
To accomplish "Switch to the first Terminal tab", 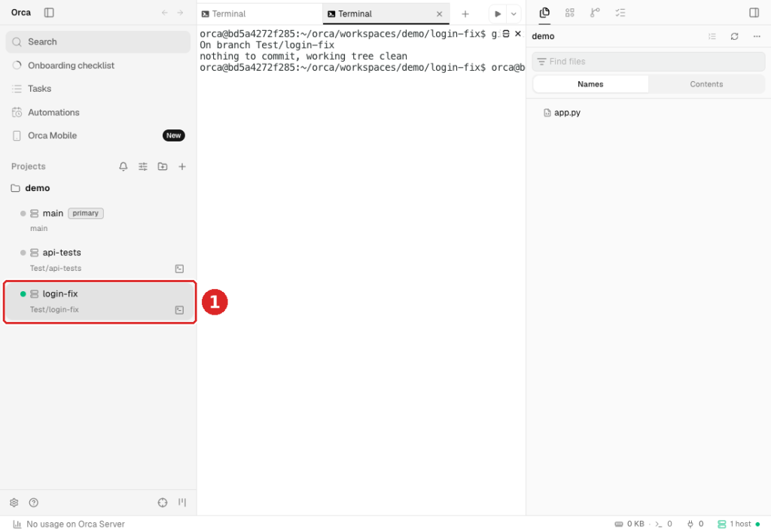I will 260,14.
